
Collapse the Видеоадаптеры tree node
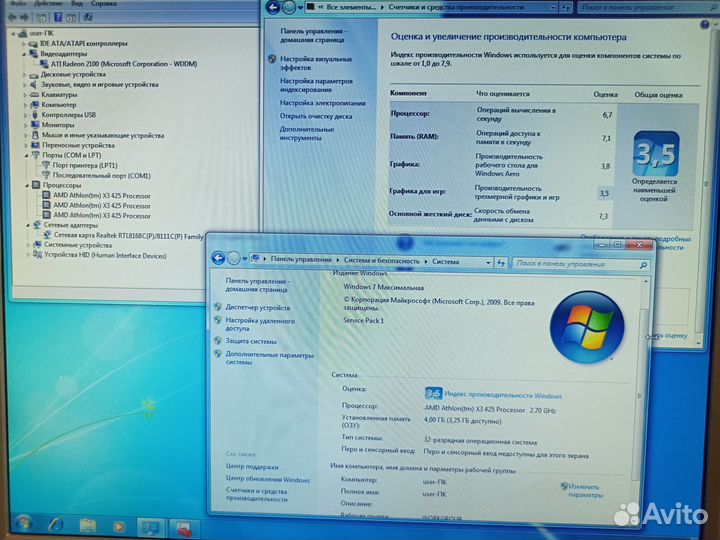click(x=25, y=54)
